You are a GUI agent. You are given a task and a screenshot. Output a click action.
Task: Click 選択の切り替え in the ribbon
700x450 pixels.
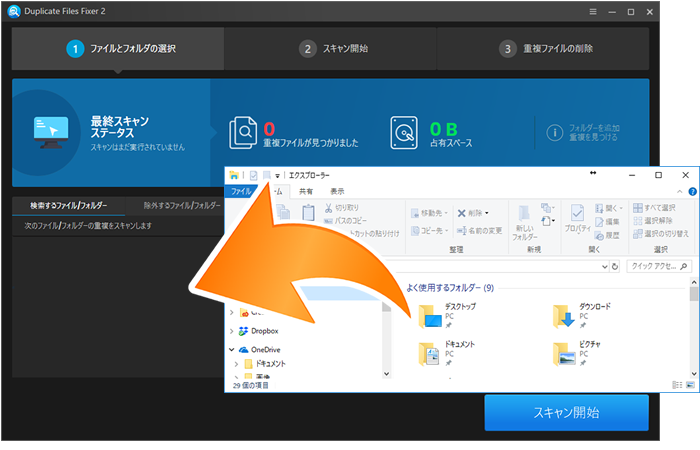[x=661, y=233]
